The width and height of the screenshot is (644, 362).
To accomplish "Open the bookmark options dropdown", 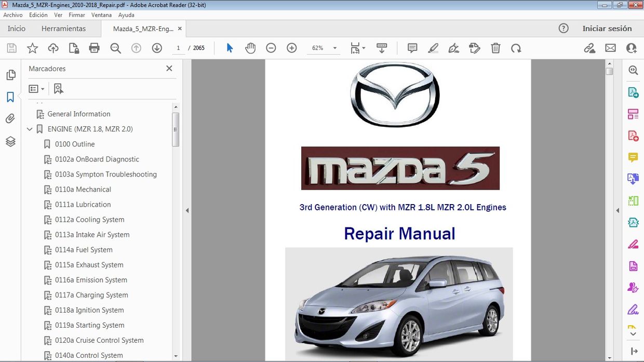I will tap(36, 88).
